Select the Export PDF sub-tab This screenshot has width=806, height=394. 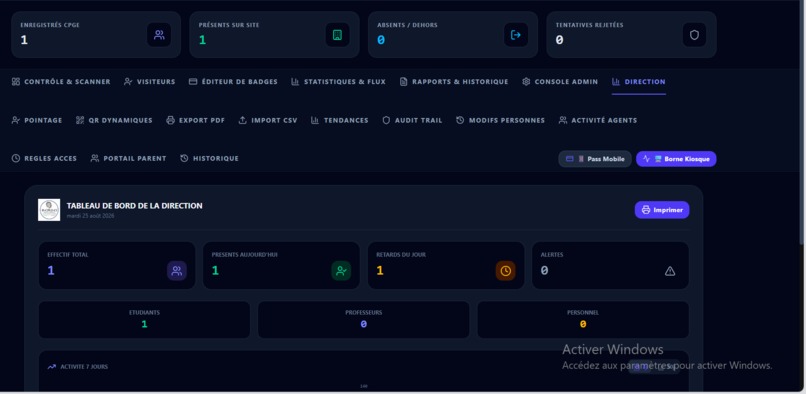[195, 120]
